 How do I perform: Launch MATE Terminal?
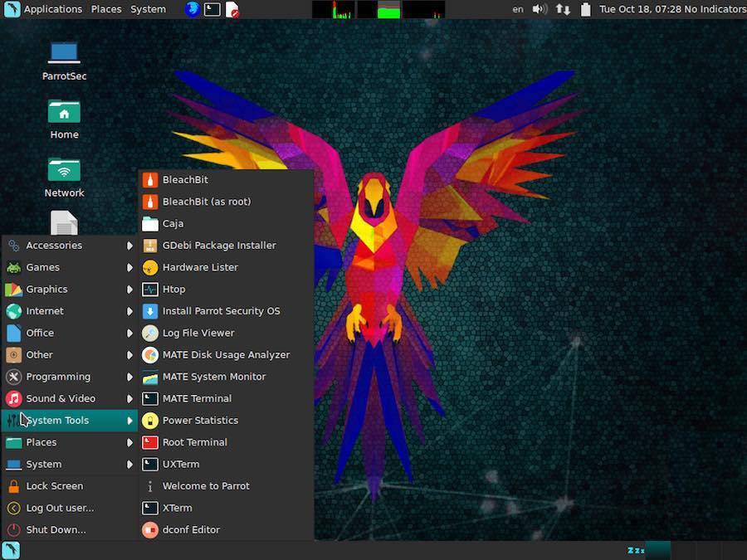227,399
